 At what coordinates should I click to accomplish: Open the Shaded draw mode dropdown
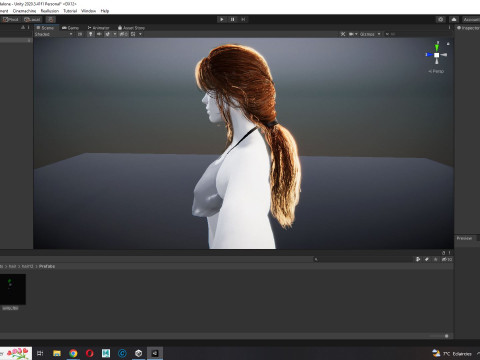53,34
